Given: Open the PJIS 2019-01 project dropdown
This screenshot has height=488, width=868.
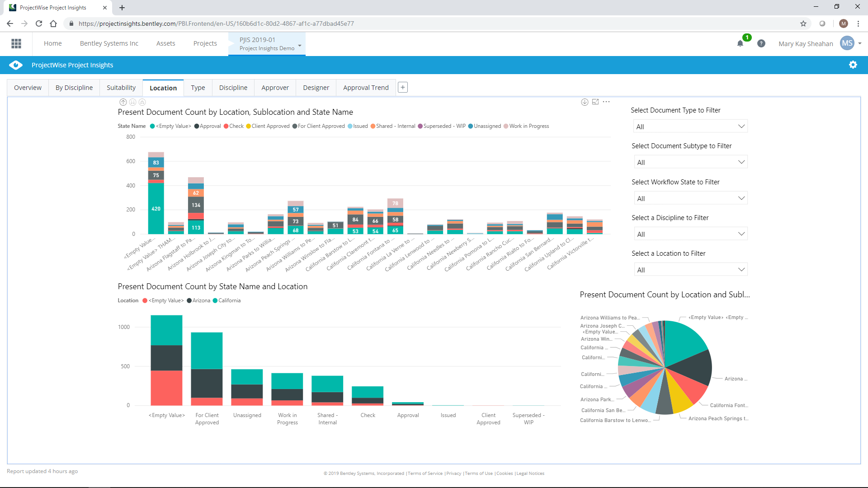Looking at the screenshot, I should [300, 45].
